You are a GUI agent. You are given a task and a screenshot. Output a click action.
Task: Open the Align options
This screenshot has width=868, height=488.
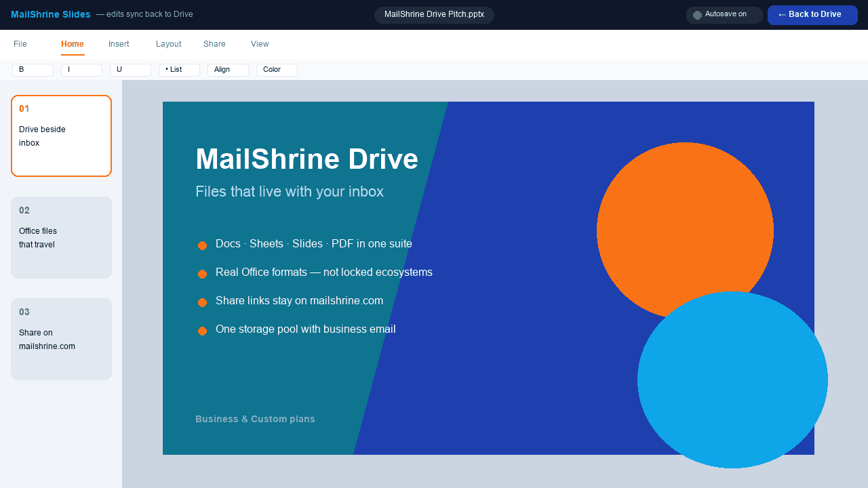[228, 70]
